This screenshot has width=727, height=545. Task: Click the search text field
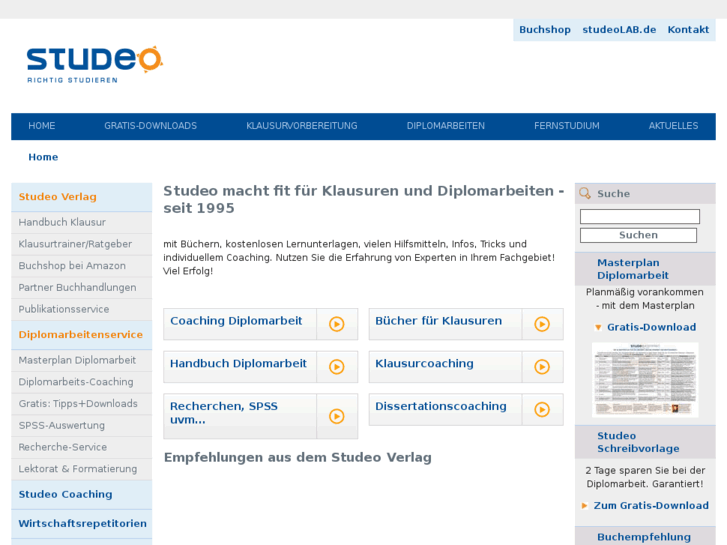tap(640, 217)
